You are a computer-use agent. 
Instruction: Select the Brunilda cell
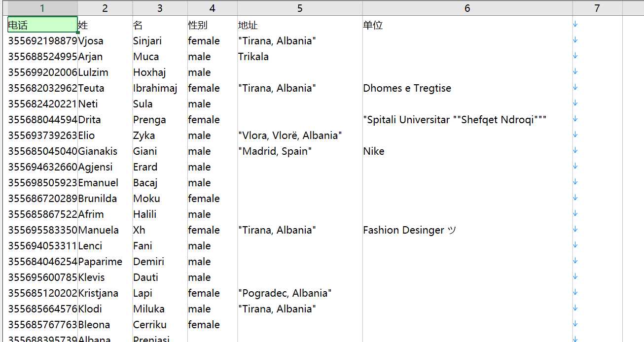[x=105, y=199]
